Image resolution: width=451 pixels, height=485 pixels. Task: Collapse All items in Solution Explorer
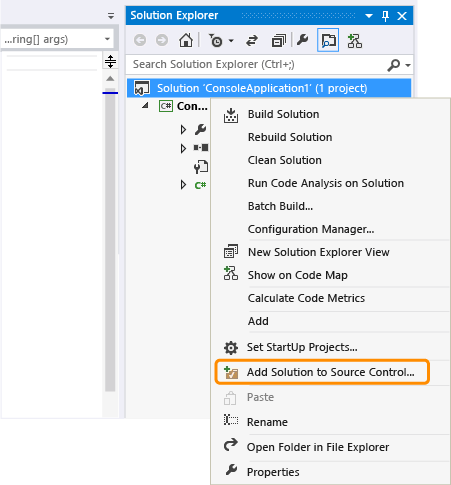click(x=279, y=41)
